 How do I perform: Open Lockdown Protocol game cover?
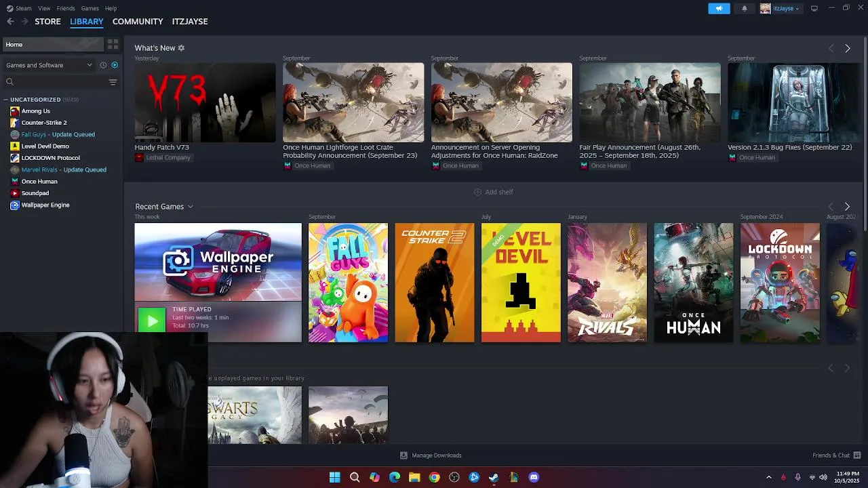pyautogui.click(x=780, y=283)
